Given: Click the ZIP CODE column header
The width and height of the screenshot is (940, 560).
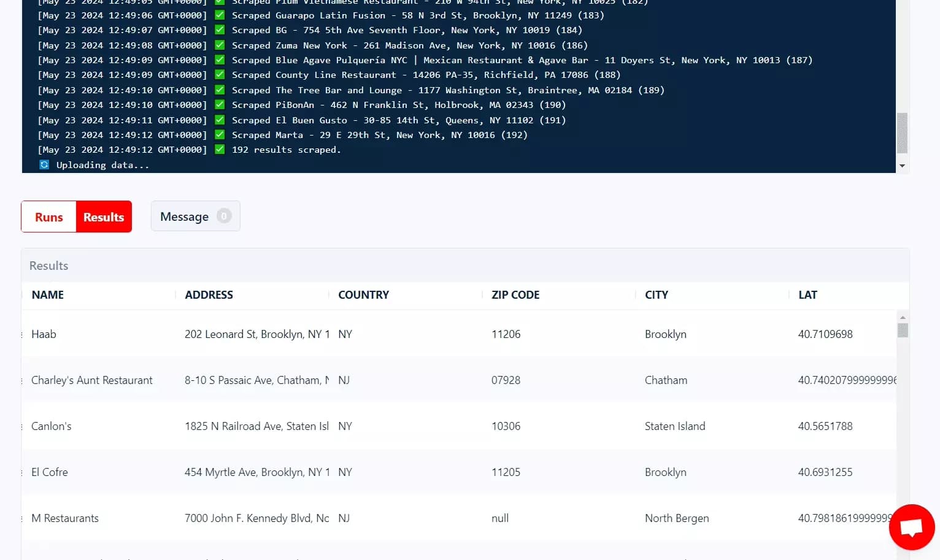Looking at the screenshot, I should click(515, 295).
